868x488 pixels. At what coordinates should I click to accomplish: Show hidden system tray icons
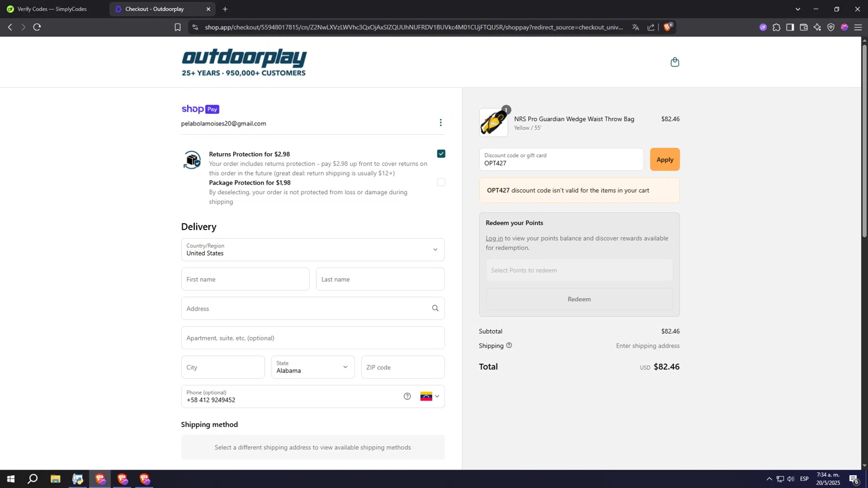tap(769, 479)
